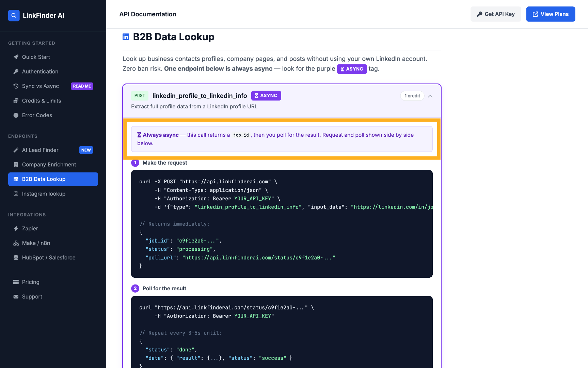588x368 pixels.
Task: Click the LinkFinder AI brand name
Action: coord(44,15)
